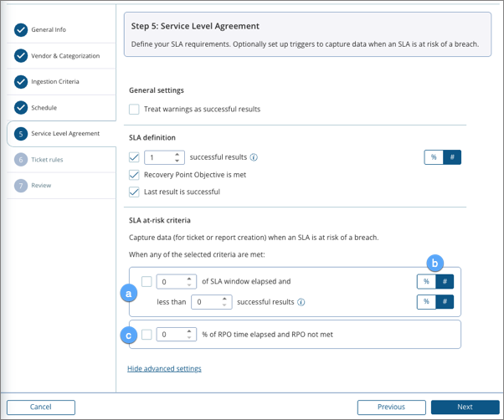Click the Vendor & Categorization checkmark icon
The height and width of the screenshot is (420, 504).
point(20,56)
